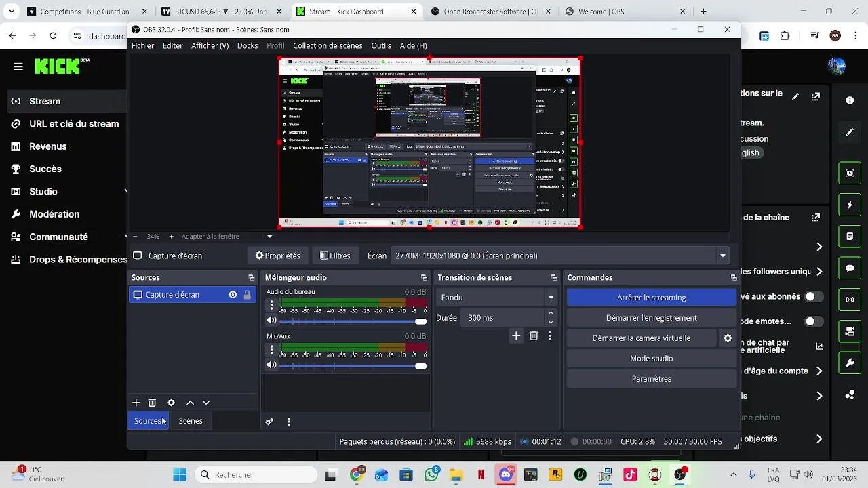Screen dimensions: 868x488
Task: Pop out the Commandes dock
Action: click(734, 278)
